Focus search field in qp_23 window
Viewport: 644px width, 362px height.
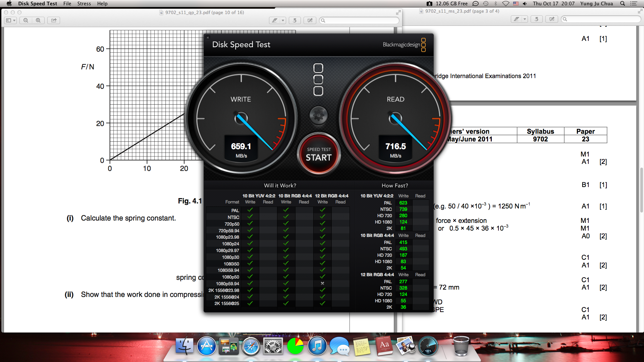point(359,20)
